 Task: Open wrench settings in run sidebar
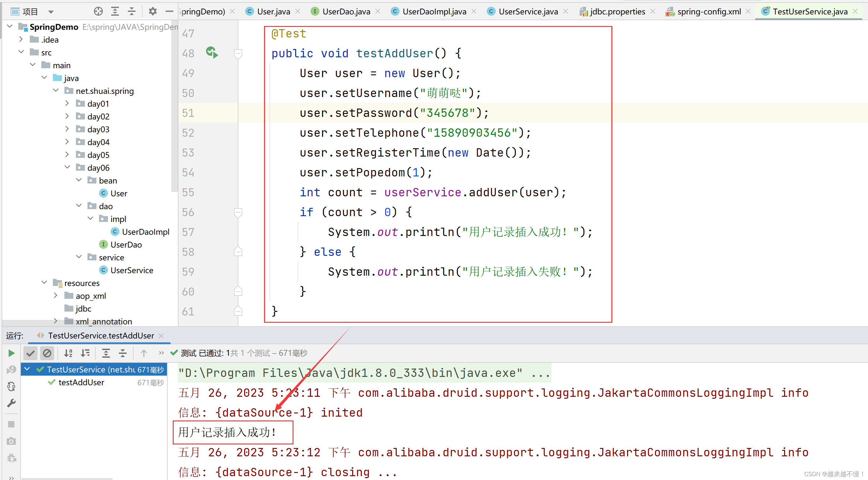pyautogui.click(x=11, y=403)
